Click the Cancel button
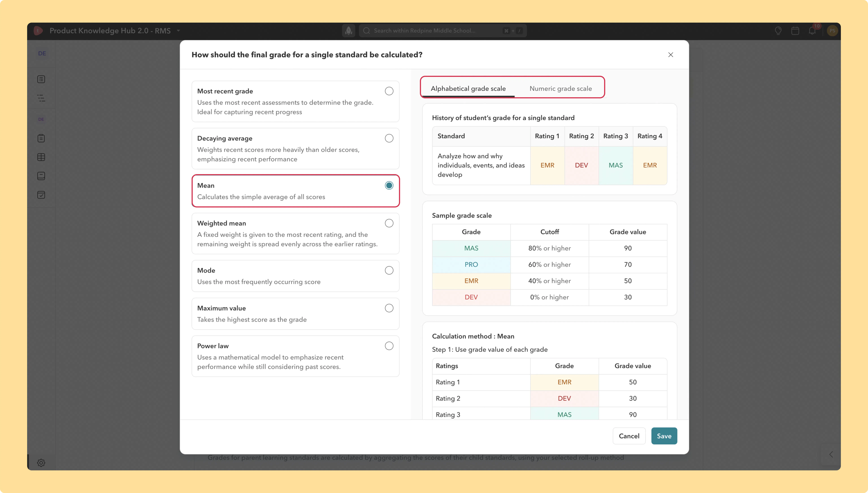Image resolution: width=868 pixels, height=493 pixels. tap(629, 436)
